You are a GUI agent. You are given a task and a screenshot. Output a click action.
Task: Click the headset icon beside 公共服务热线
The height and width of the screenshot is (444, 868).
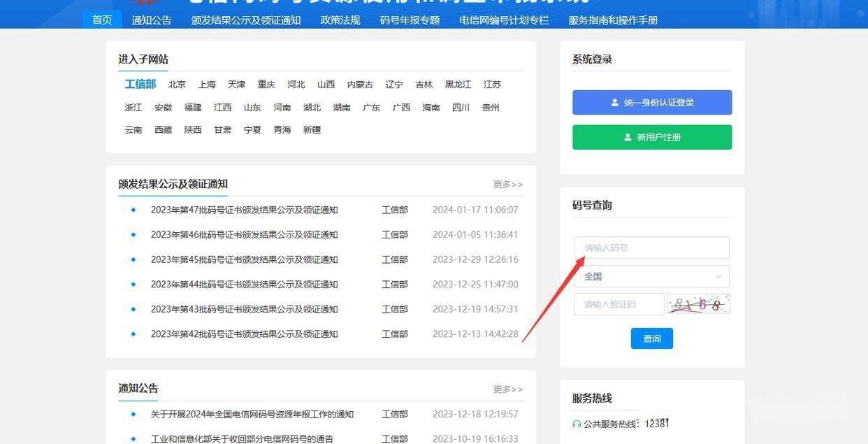pyautogui.click(x=577, y=424)
